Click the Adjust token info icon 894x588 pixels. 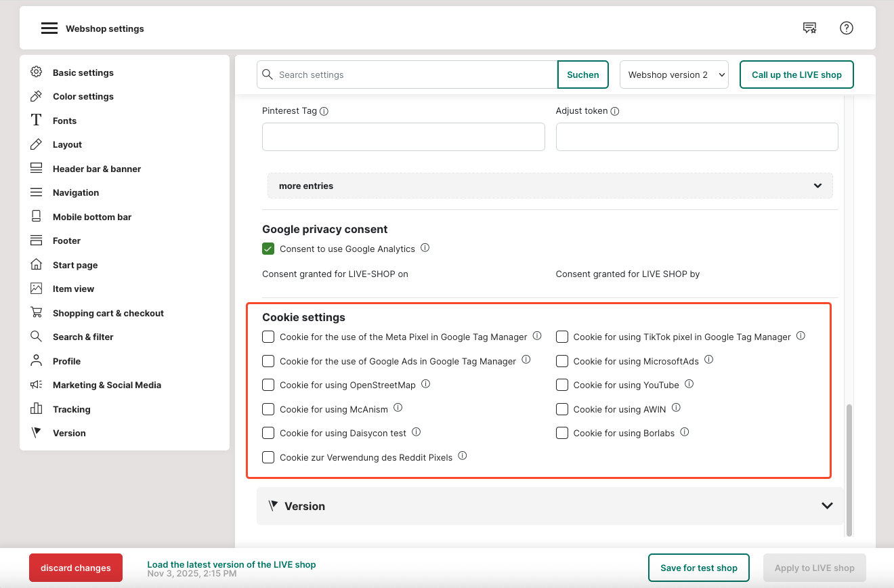(614, 111)
